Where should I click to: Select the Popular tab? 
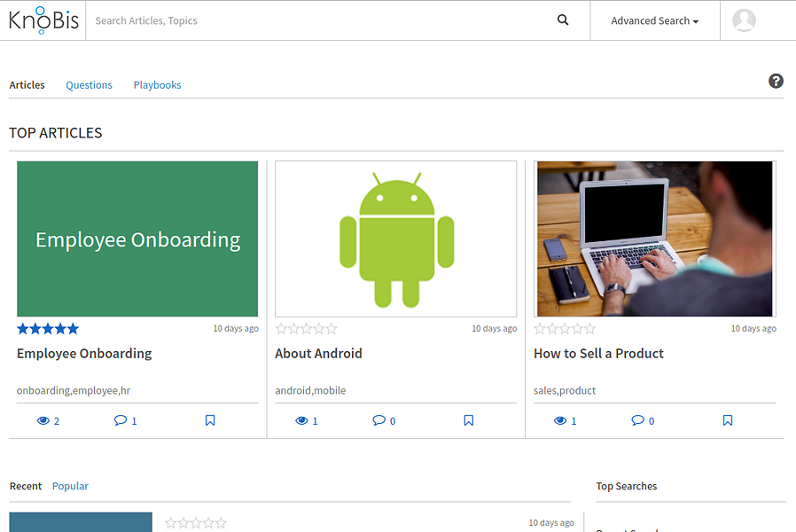tap(70, 486)
